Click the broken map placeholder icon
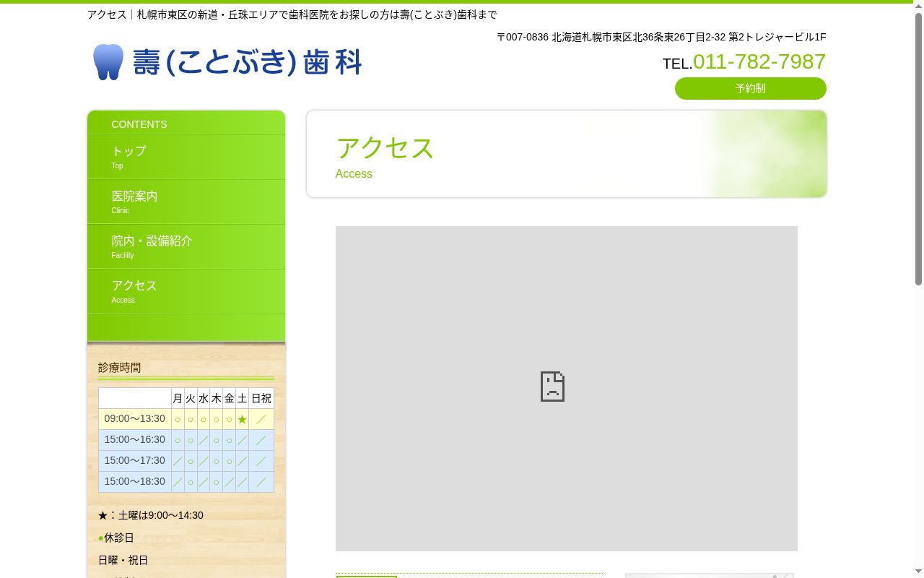 552,387
